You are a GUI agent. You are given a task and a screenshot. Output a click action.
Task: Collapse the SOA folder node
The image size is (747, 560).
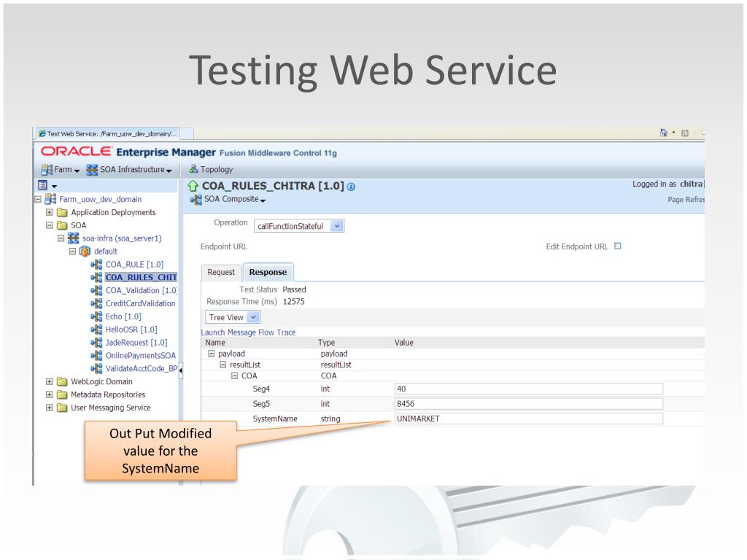[49, 225]
